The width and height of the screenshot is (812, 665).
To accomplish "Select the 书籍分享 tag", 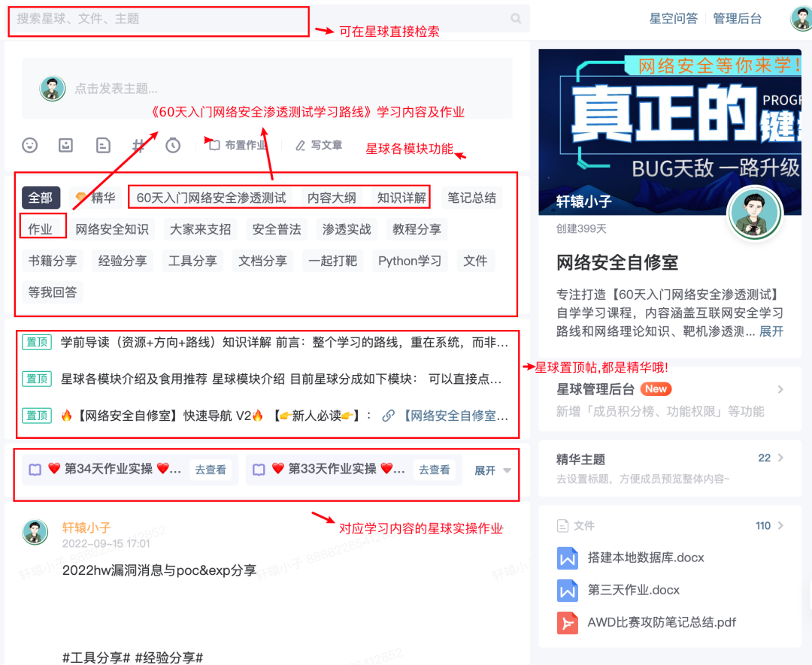I will tap(53, 261).
